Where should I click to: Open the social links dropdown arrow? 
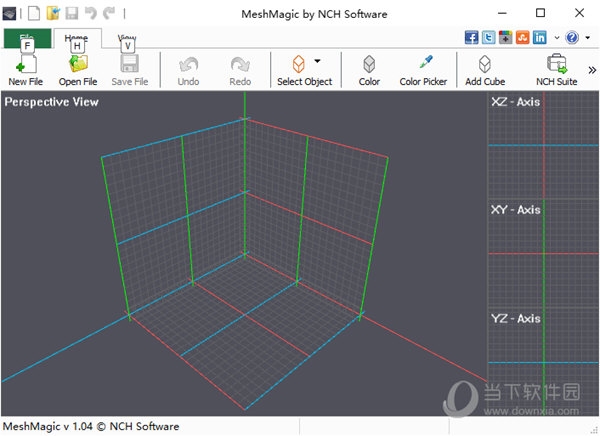tap(557, 38)
